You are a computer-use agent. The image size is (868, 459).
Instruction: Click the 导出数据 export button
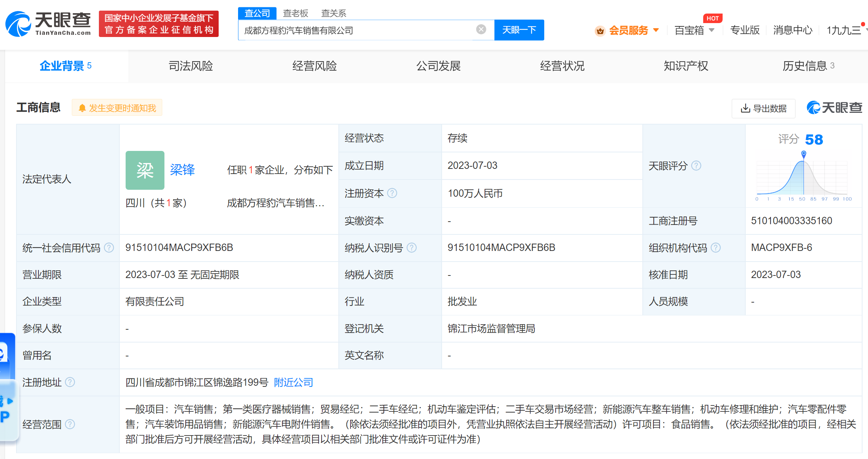point(763,108)
